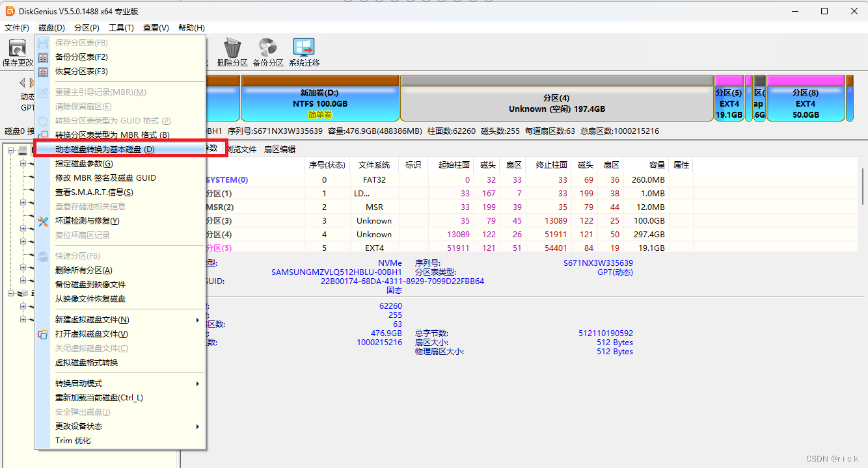The height and width of the screenshot is (468, 868).
Task: Click the 属性 column header
Action: click(681, 165)
